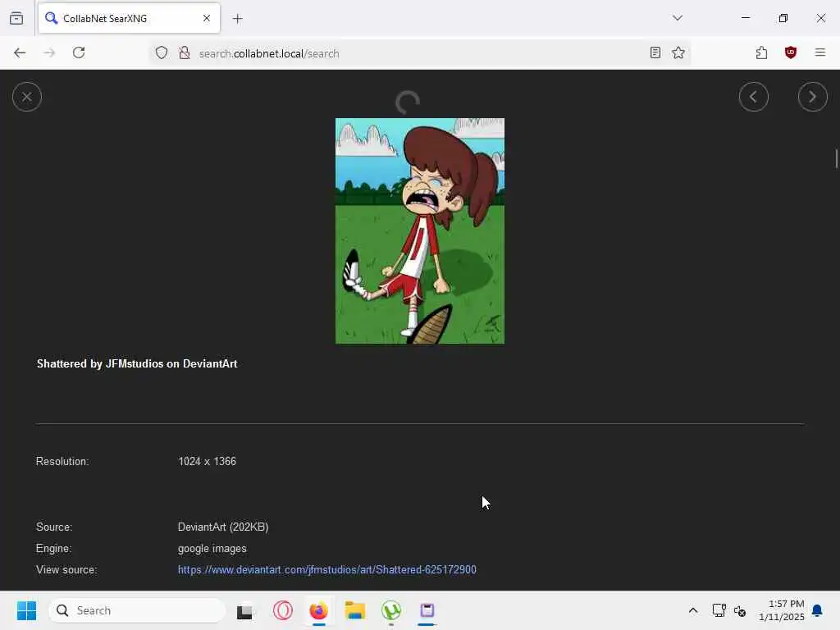This screenshot has width=840, height=630.
Task: Select resolution value 1024 x 1366
Action: (207, 461)
